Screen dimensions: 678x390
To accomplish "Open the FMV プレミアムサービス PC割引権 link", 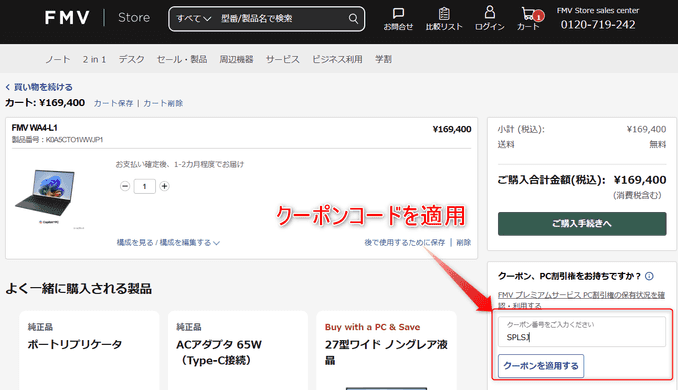I will 581,300.
